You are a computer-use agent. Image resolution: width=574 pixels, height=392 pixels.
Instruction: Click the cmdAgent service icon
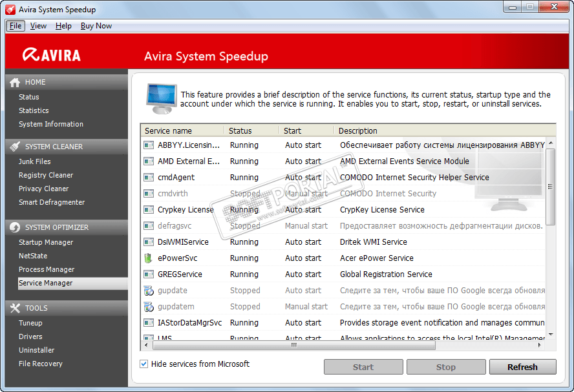coord(149,178)
